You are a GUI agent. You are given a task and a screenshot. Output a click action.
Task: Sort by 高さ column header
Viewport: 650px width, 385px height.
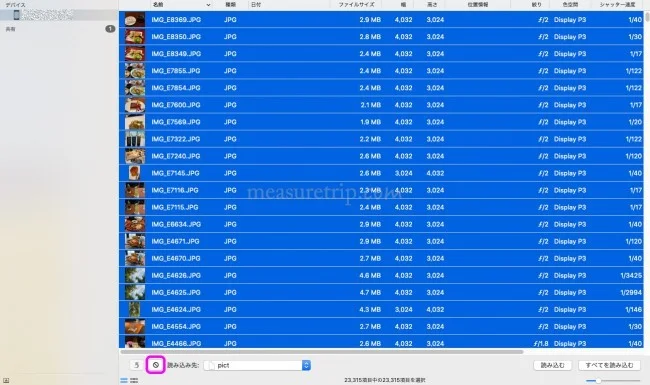click(x=432, y=5)
